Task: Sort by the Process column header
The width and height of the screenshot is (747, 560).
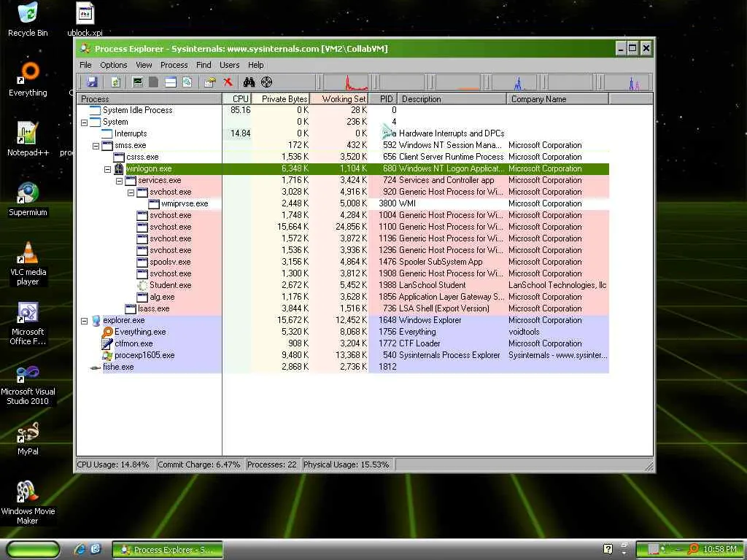Action: pyautogui.click(x=149, y=99)
